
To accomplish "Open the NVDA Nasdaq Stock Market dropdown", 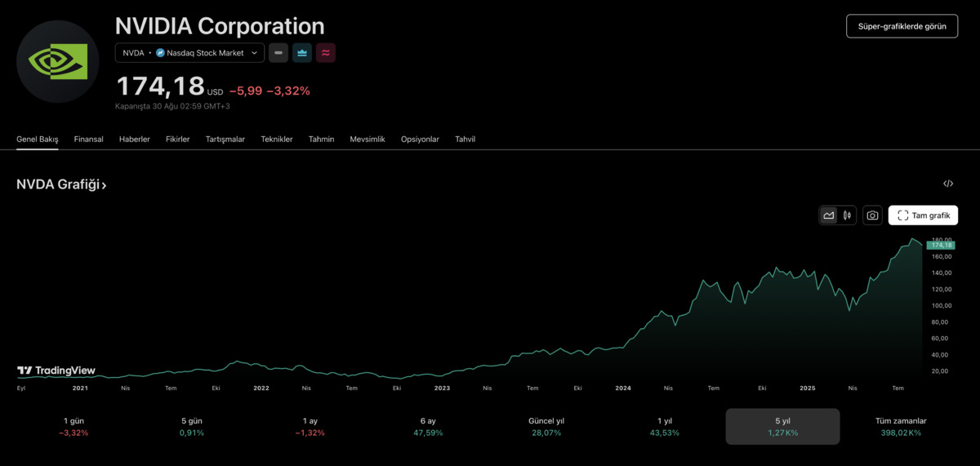I will [x=189, y=53].
